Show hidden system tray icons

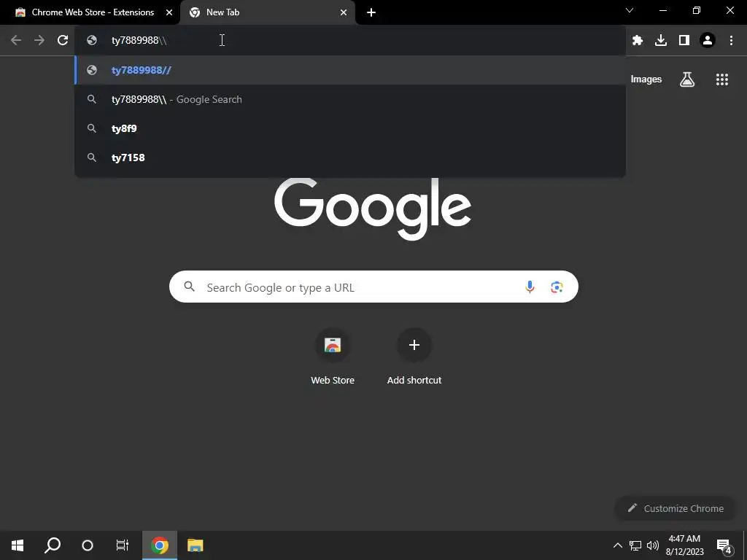[617, 545]
